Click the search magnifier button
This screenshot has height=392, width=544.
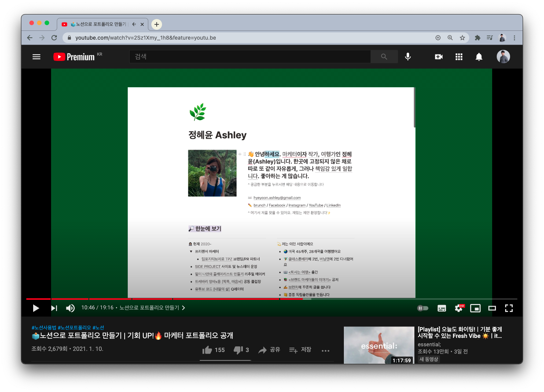pos(384,57)
